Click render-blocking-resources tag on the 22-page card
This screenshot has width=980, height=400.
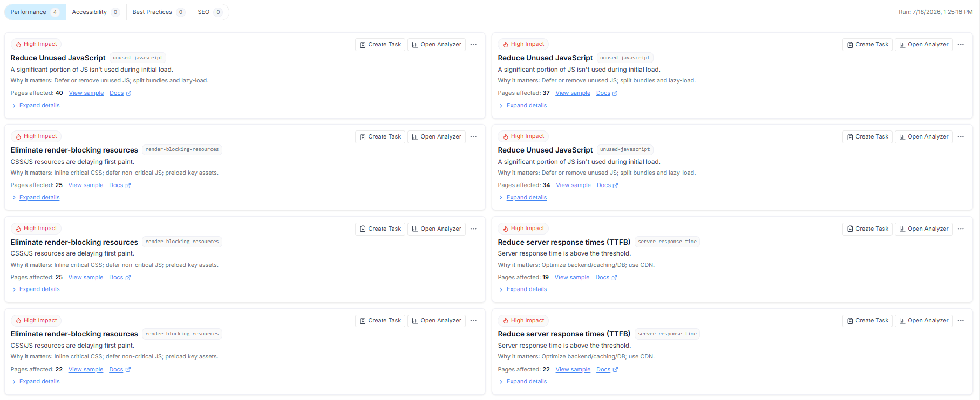click(182, 334)
